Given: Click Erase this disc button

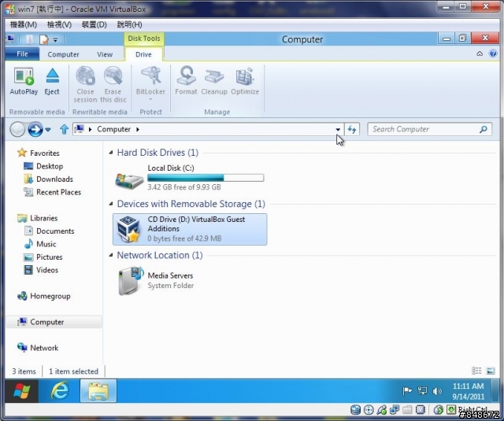Looking at the screenshot, I should coord(113,84).
